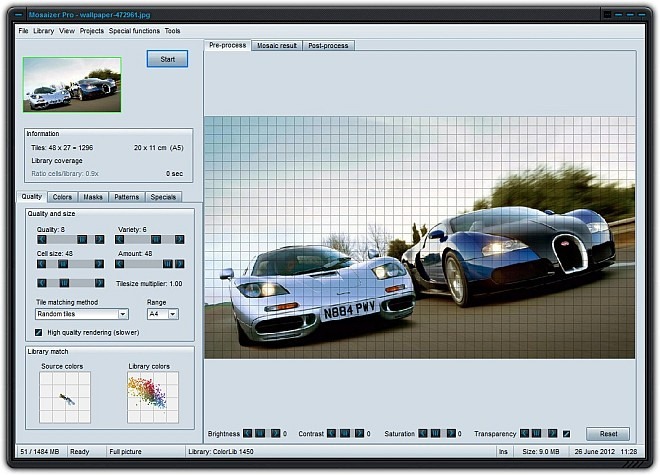Select the Patterns settings tab
The width and height of the screenshot is (660, 475).
coord(127,197)
